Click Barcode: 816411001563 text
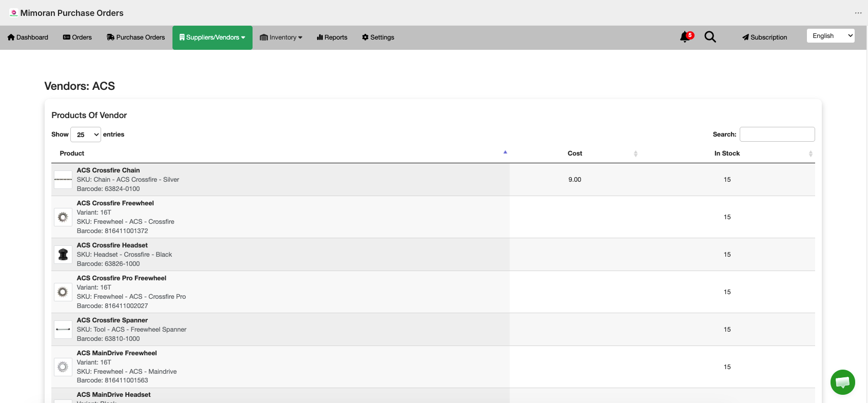 (112, 380)
